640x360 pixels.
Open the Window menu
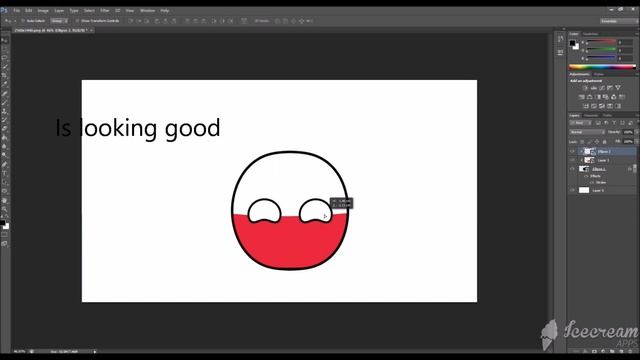click(147, 11)
